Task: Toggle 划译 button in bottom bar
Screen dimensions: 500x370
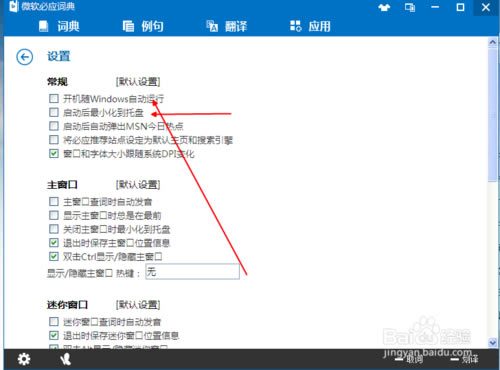Action: 465,359
